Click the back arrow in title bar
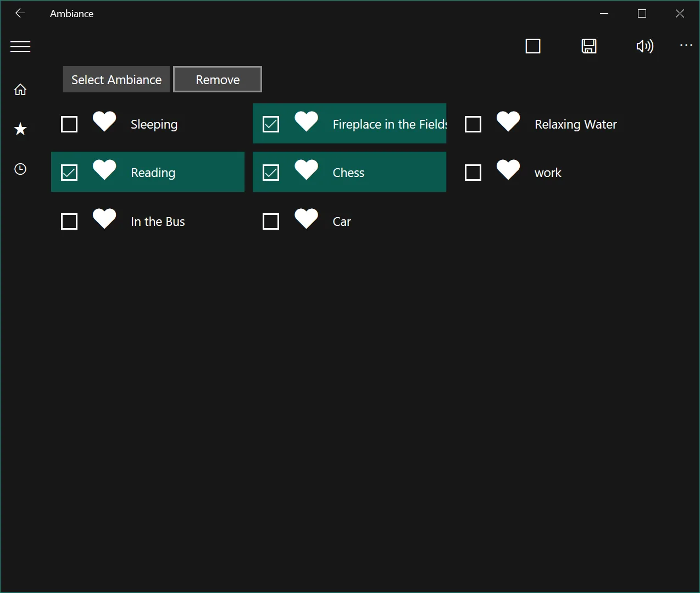This screenshot has width=700, height=593. coord(20,13)
